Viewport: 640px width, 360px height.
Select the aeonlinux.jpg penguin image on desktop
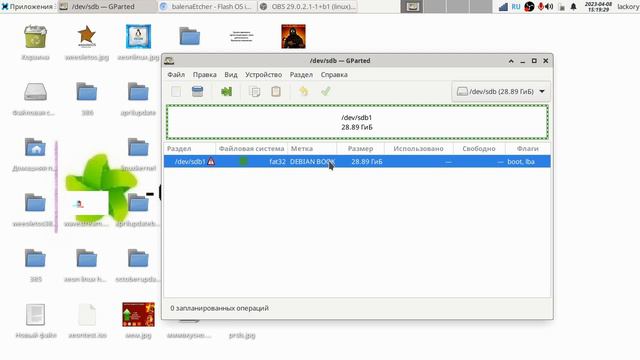pos(138,37)
